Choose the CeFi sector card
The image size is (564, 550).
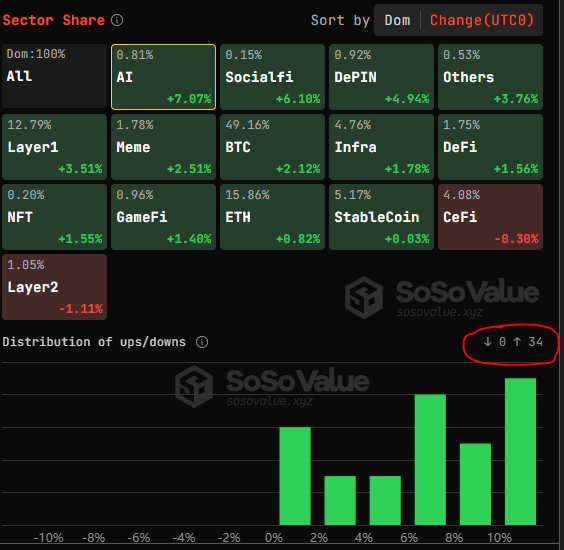tap(490, 217)
